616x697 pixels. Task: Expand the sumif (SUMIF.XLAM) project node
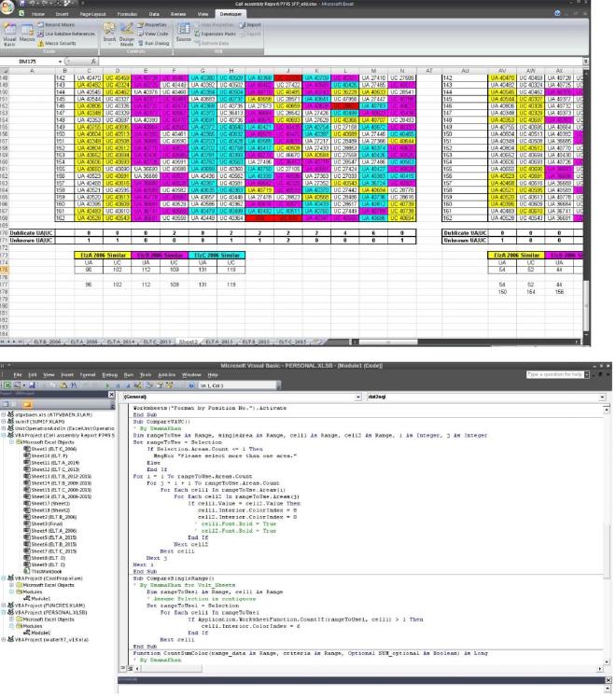[6, 422]
